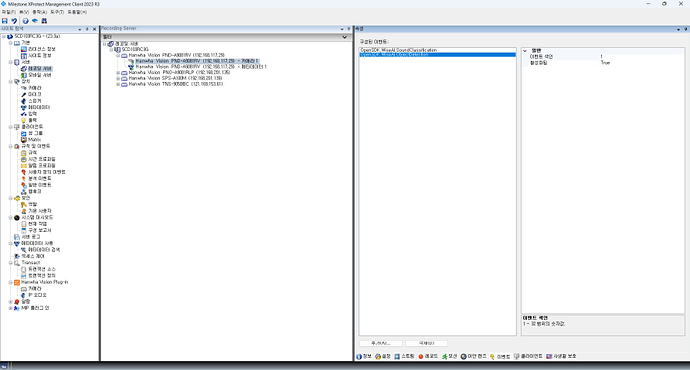
Task: Select IP 오디오 under Hanwha Vision Plug-in
Action: point(37,295)
